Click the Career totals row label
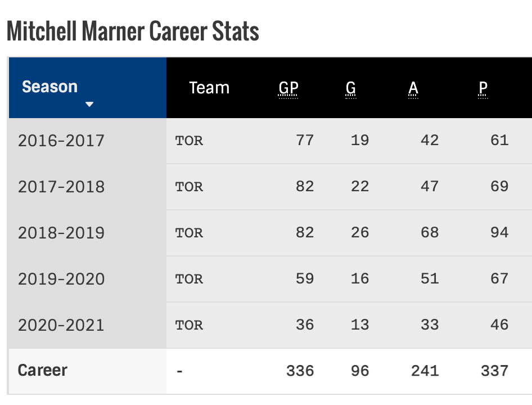Viewport: 532px width, 405px height. [x=43, y=370]
